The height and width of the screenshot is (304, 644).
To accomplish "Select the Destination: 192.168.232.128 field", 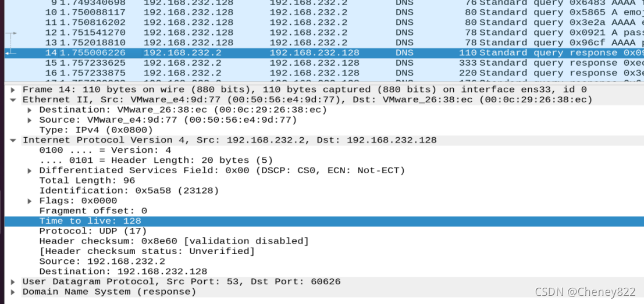I will (123, 271).
